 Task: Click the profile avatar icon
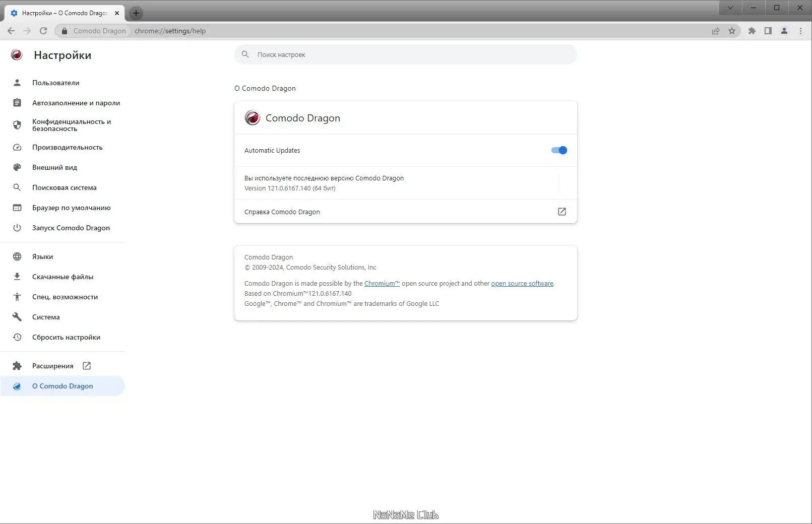[x=784, y=31]
